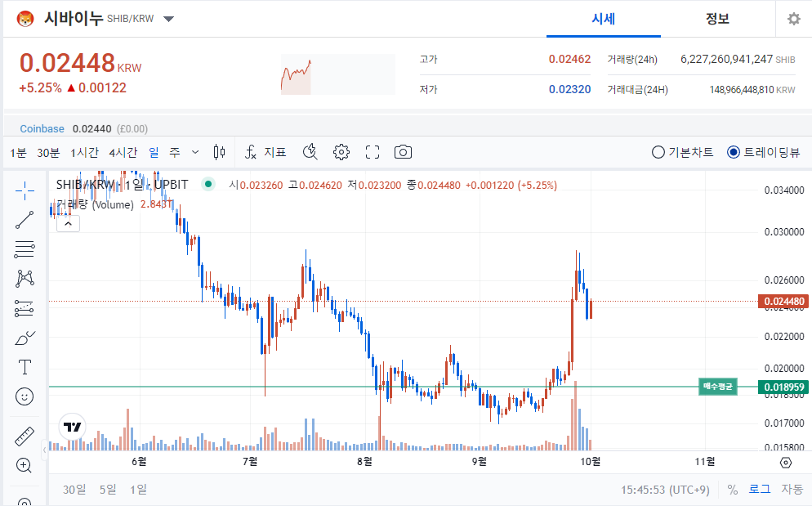Collapse the indicator legend arrow
Image resolution: width=812 pixels, height=506 pixels.
coord(68,224)
